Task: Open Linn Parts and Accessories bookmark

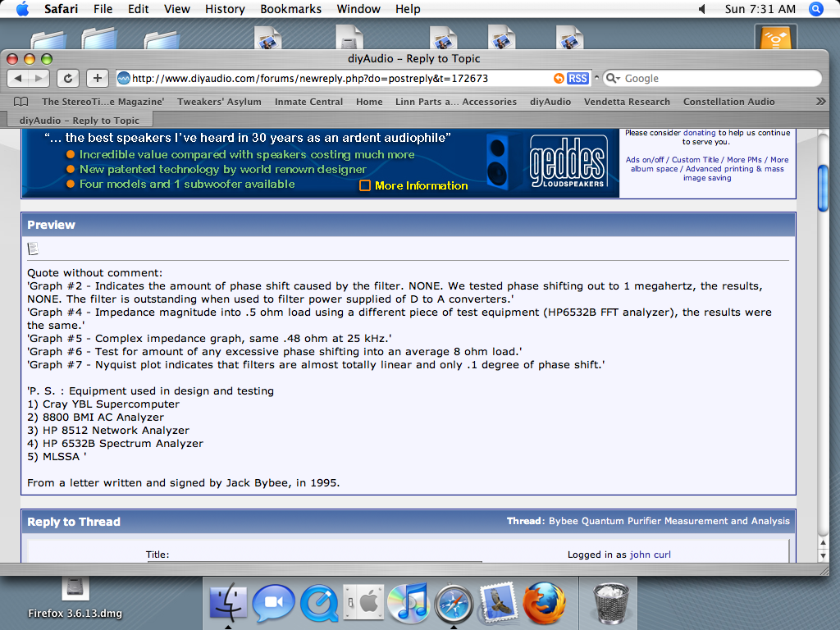Action: (456, 101)
